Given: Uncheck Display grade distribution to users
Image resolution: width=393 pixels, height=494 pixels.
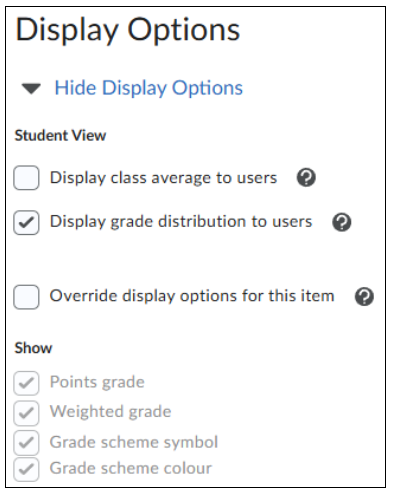Looking at the screenshot, I should [26, 222].
